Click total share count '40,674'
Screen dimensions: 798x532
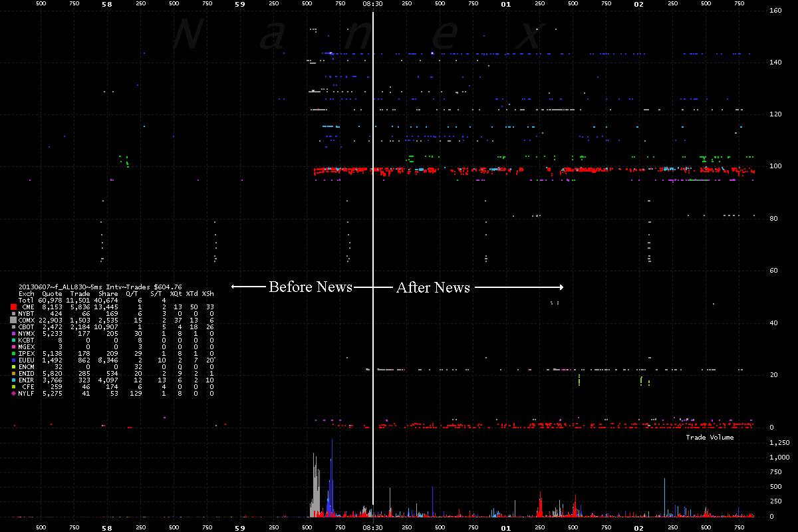(x=106, y=300)
